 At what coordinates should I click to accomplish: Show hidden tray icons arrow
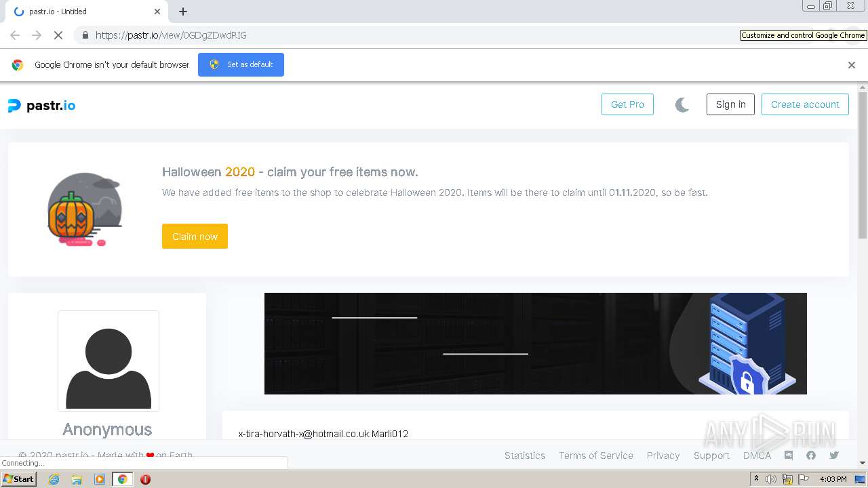point(756,479)
